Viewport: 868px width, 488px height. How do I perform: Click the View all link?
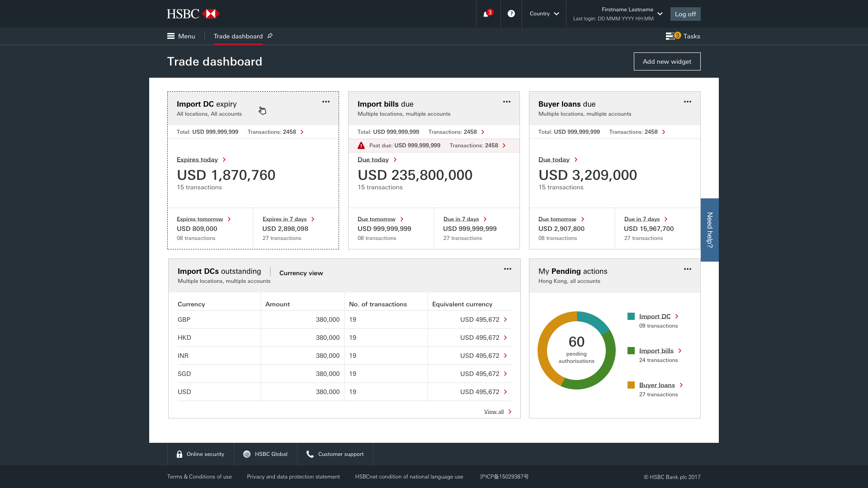pyautogui.click(x=494, y=412)
